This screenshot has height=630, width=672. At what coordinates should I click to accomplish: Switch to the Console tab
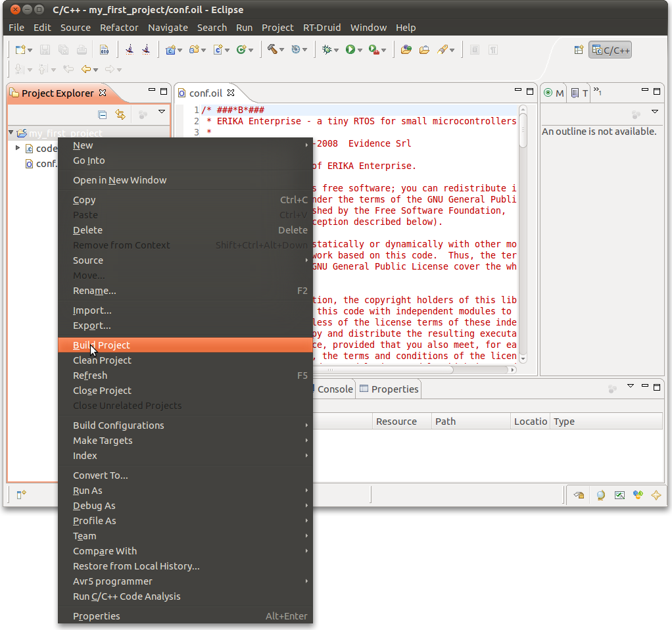tap(335, 389)
